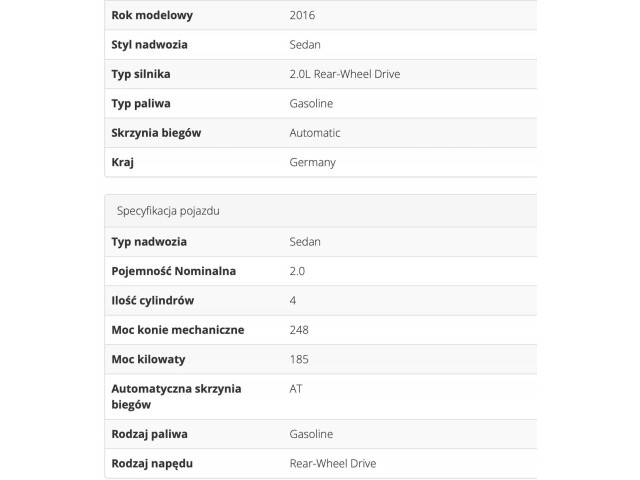
Task: Select the "2.0L Rear-Wheel Drive" engine value
Action: click(344, 74)
